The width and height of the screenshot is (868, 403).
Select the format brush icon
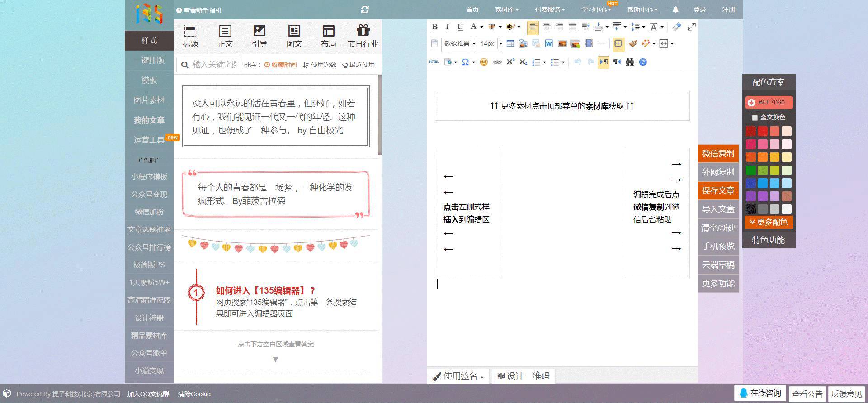pyautogui.click(x=633, y=43)
